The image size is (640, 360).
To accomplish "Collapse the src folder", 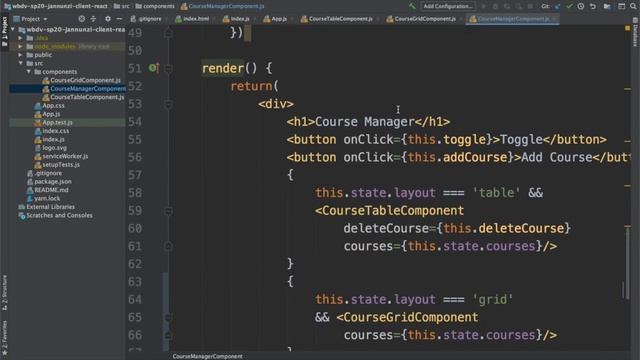I will click(x=20, y=63).
